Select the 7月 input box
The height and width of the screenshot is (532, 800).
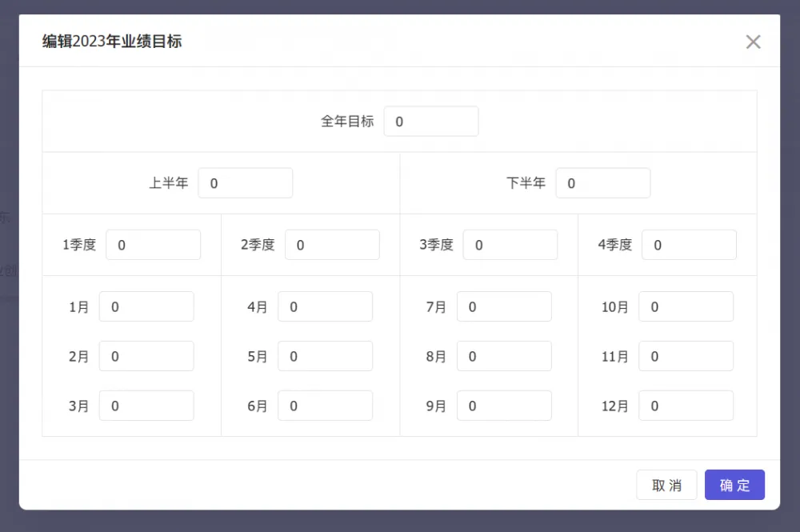click(x=504, y=306)
